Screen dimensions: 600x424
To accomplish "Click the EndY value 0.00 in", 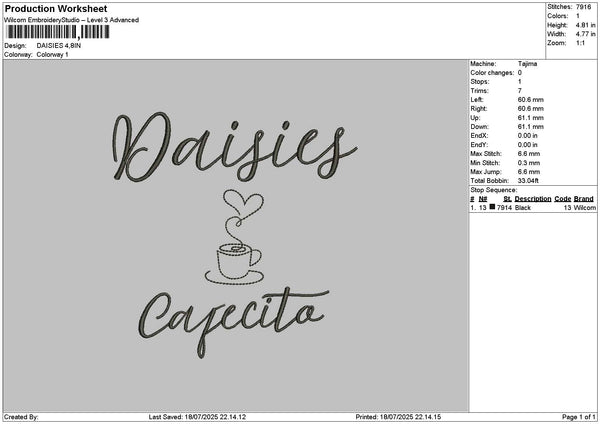I will pos(527,145).
